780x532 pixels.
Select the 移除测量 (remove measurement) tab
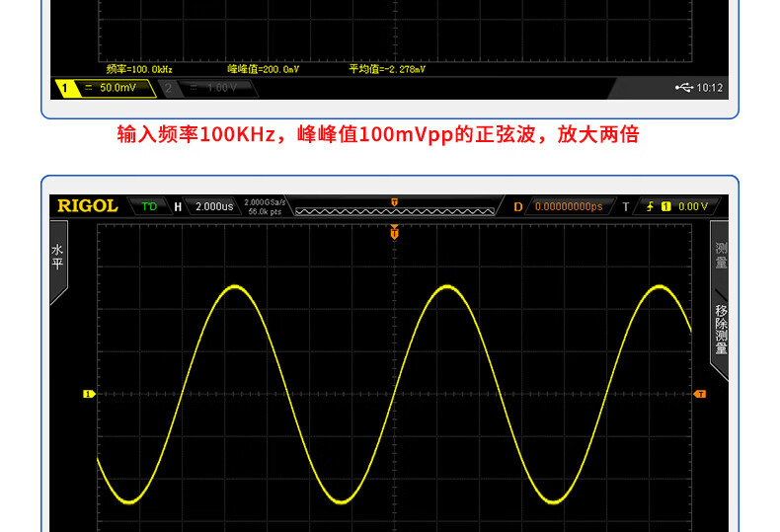[721, 330]
